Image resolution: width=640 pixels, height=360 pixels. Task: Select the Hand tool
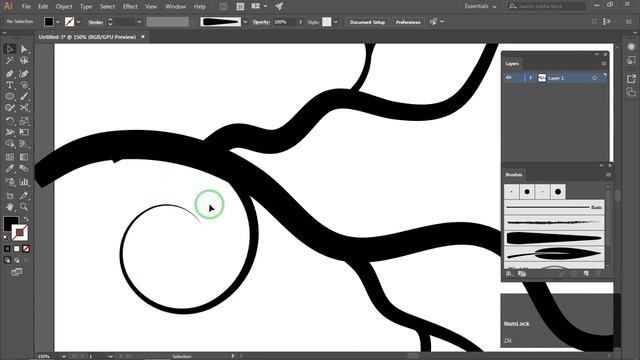10,207
